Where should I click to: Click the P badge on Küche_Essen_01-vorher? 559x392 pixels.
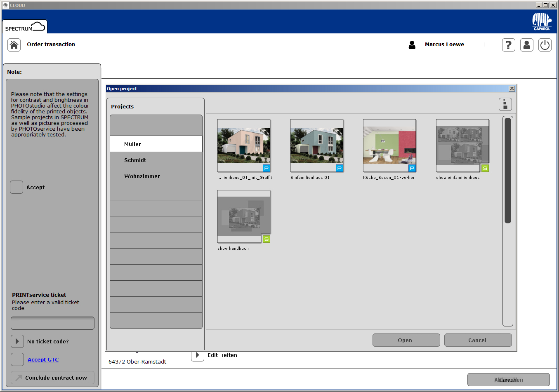pos(412,168)
